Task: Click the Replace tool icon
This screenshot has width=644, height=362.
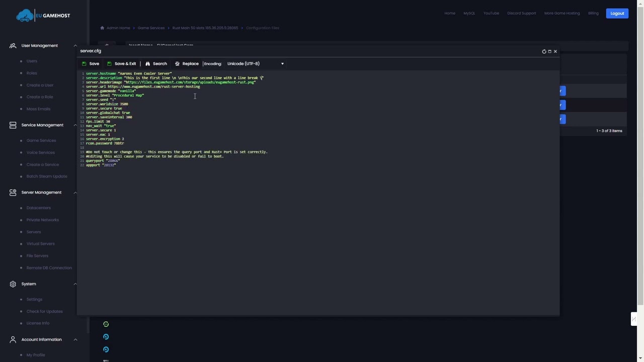Action: click(x=177, y=64)
